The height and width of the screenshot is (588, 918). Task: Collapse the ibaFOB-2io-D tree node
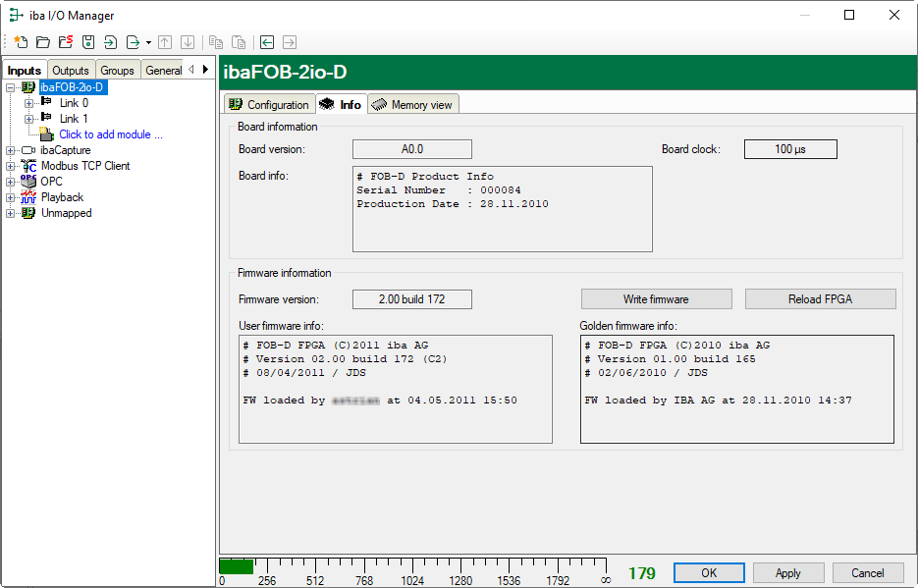click(11, 87)
